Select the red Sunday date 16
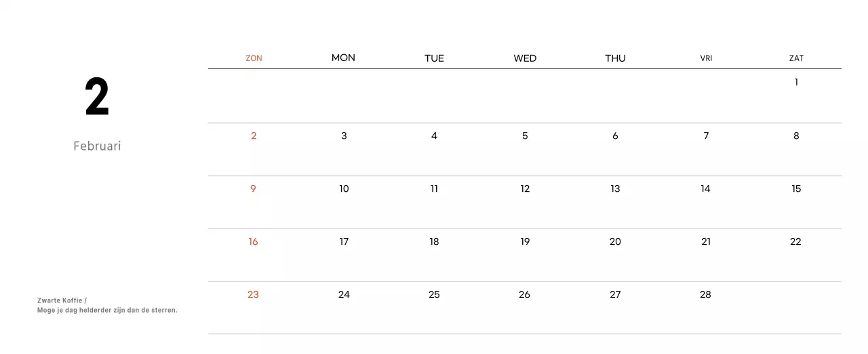Viewport: 868px width, 354px height. point(253,241)
